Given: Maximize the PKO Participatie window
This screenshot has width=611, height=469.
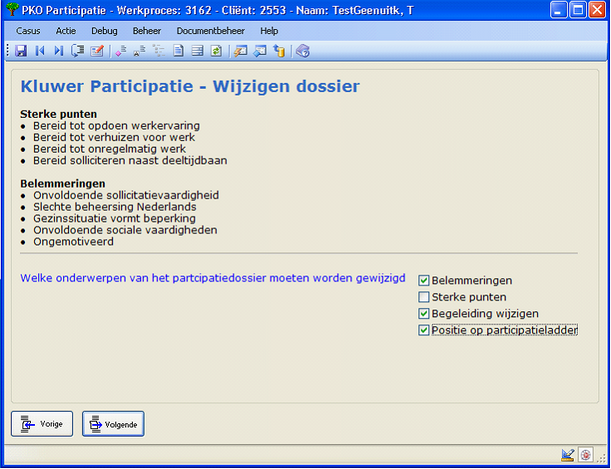Looking at the screenshot, I should (x=578, y=10).
